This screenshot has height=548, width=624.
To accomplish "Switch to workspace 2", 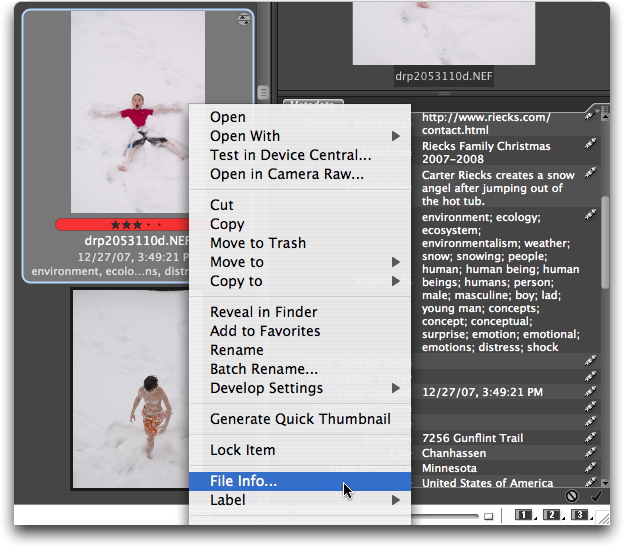I will tap(551, 515).
